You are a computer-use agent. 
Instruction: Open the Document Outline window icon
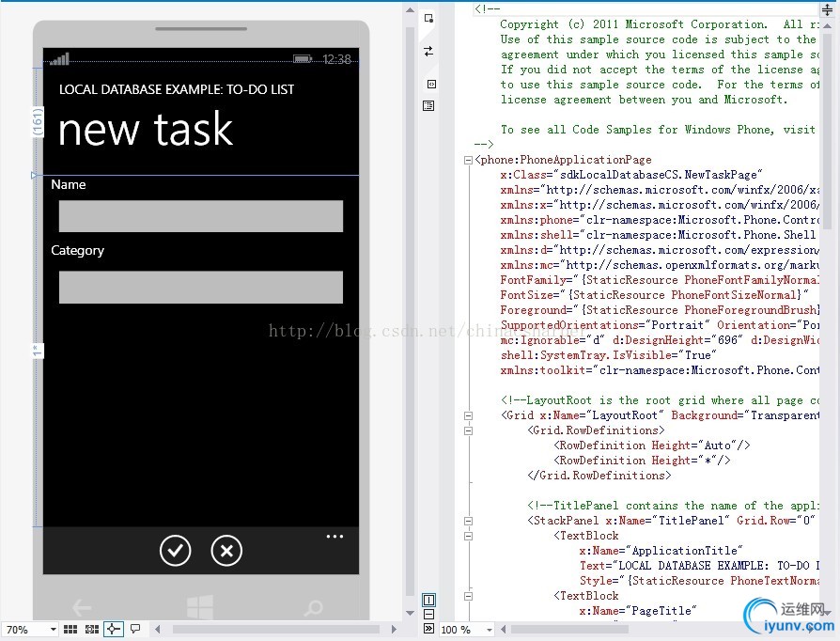428,105
